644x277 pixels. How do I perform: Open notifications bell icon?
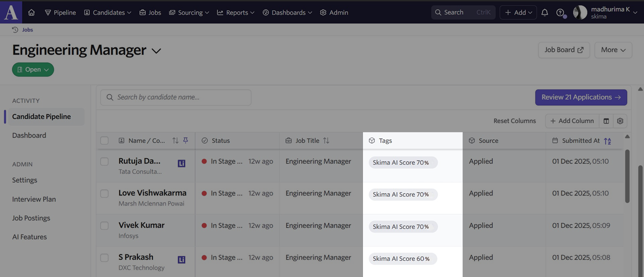point(545,12)
